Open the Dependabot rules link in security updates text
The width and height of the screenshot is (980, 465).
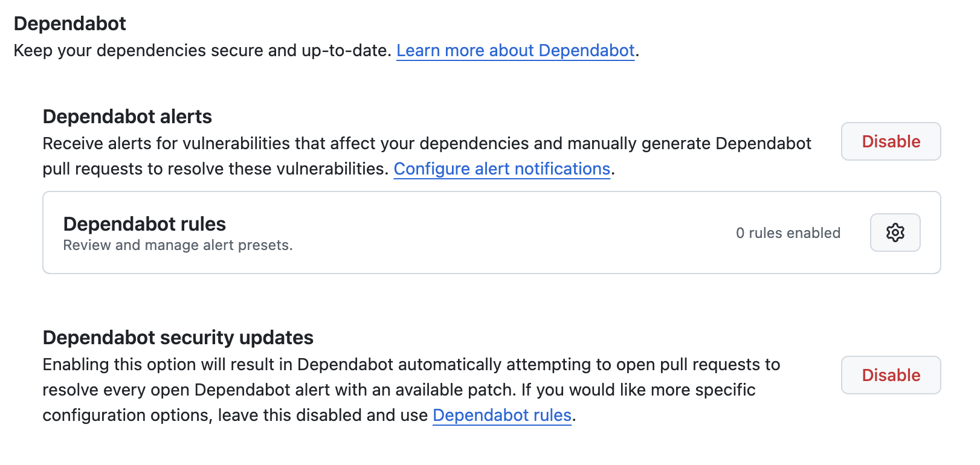point(501,415)
